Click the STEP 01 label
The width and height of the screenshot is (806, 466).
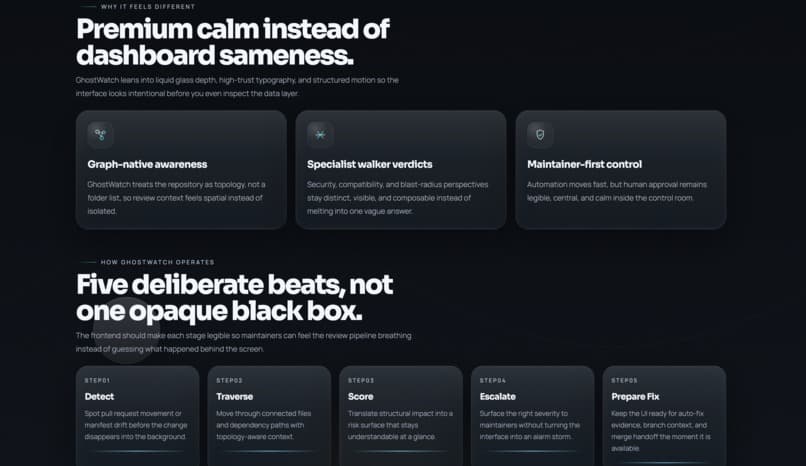97,381
